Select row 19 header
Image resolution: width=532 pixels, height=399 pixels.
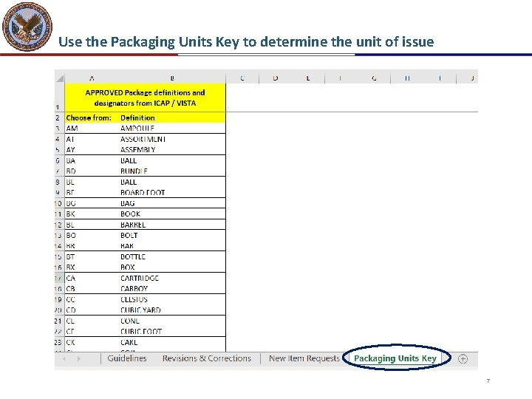[59, 299]
